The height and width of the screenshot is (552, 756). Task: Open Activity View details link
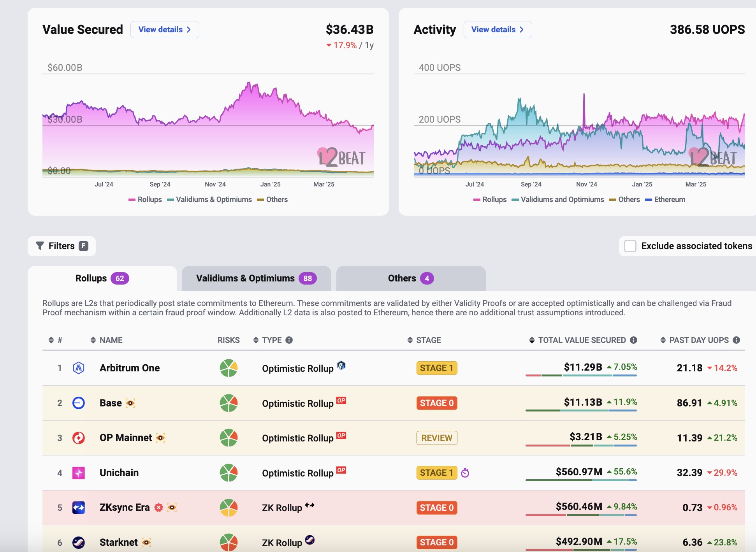click(498, 30)
